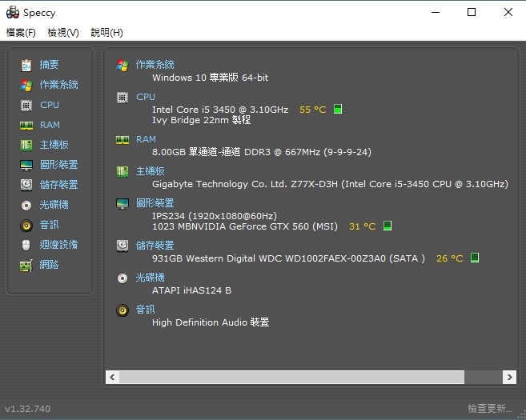The image size is (526, 420).
Task: Click the 圖形裝置 monitor icon in sidebar
Action: click(x=26, y=166)
